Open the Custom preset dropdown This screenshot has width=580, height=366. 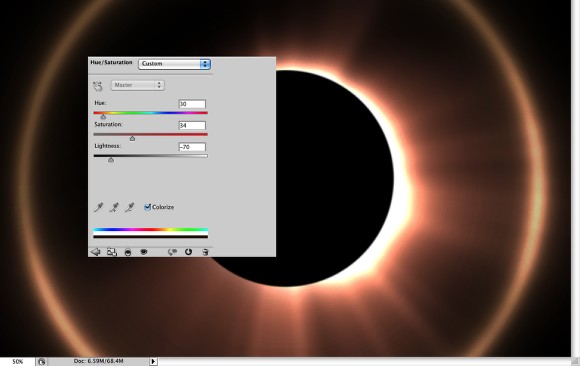(x=175, y=64)
